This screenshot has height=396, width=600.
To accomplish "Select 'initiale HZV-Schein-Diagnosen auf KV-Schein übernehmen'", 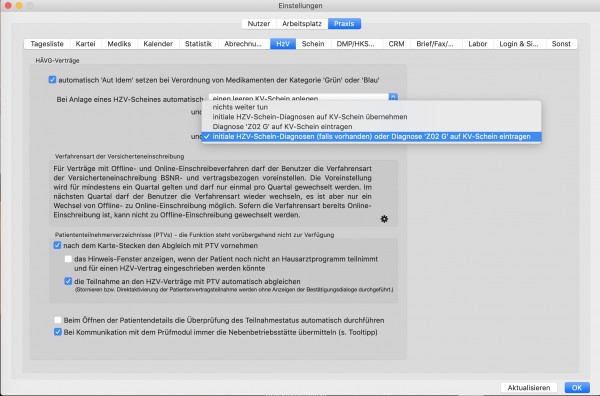I will click(x=371, y=117).
